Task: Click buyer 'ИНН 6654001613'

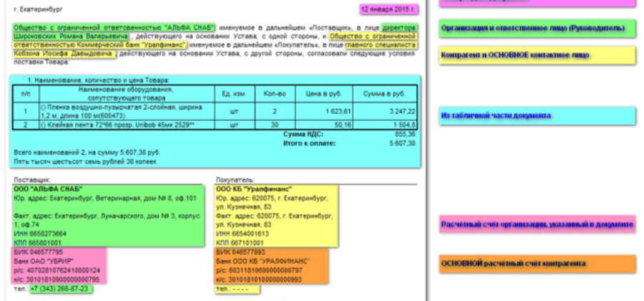Action: coord(243,234)
